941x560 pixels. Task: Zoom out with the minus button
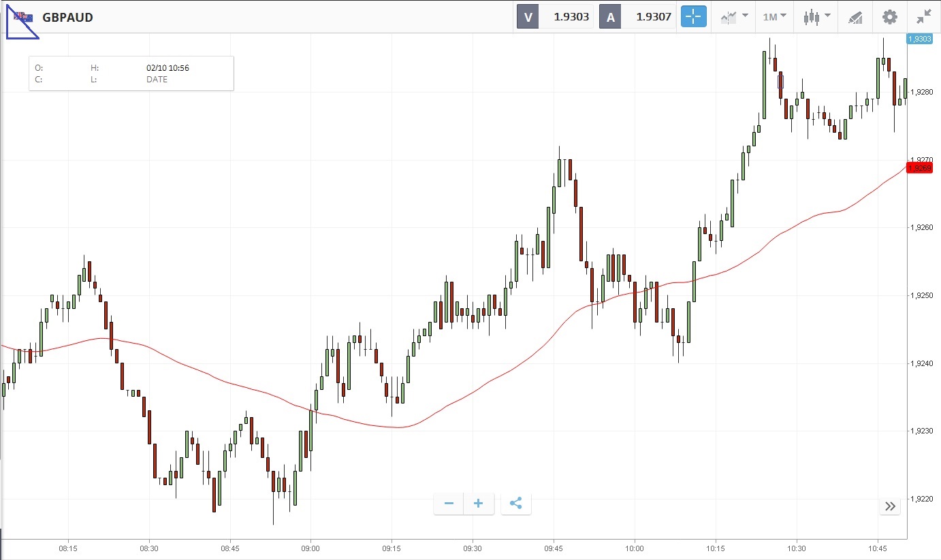449,504
